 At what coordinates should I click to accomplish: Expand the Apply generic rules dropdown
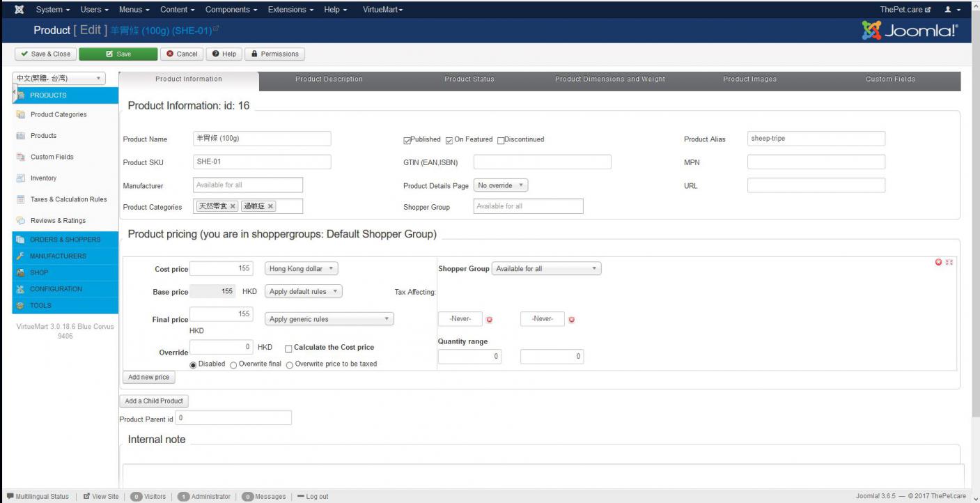pos(329,319)
